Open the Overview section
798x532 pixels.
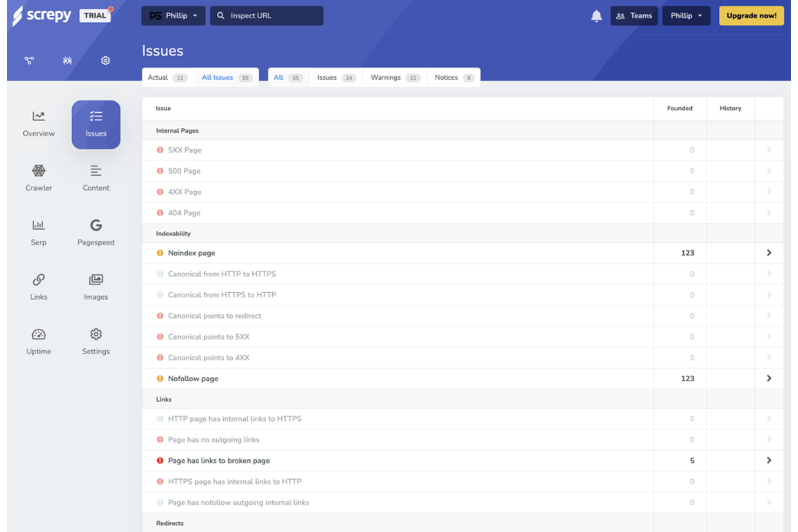(x=38, y=124)
